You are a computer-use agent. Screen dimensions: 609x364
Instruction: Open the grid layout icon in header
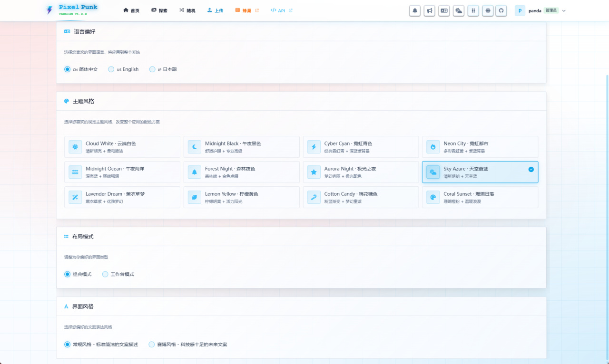point(473,10)
